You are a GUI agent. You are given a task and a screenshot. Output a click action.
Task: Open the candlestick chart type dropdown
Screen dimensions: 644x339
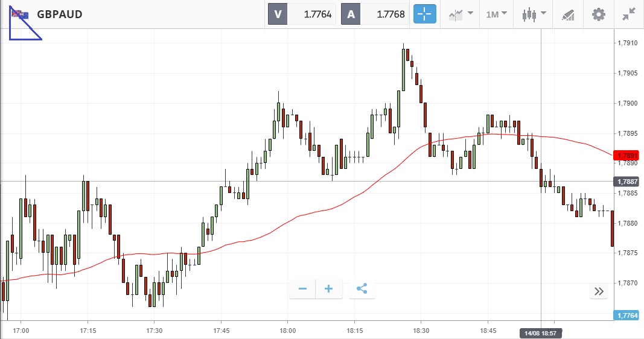pyautogui.click(x=534, y=14)
